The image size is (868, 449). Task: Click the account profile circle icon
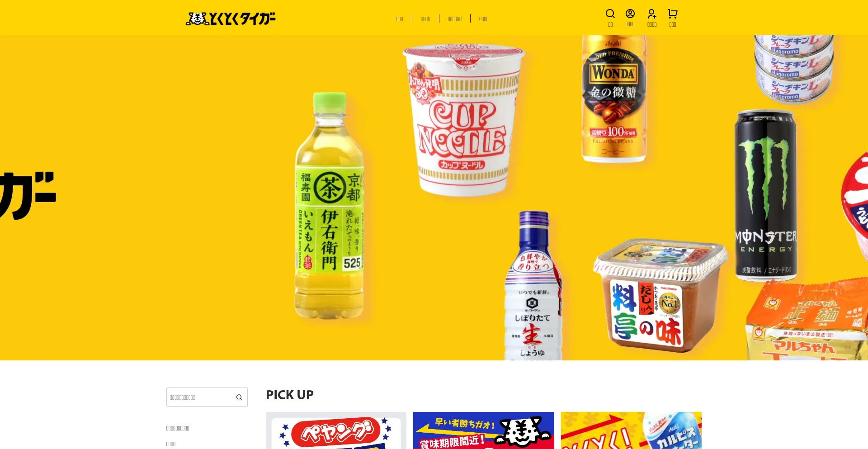[630, 14]
